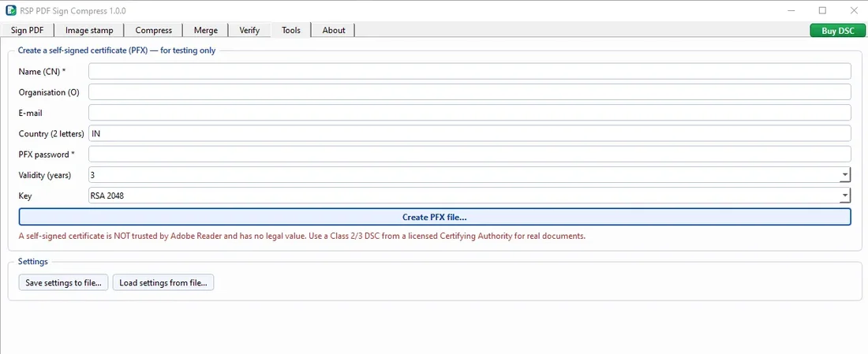Click into the Organisation (O) field
Image resolution: width=868 pixels, height=354 pixels.
point(470,91)
